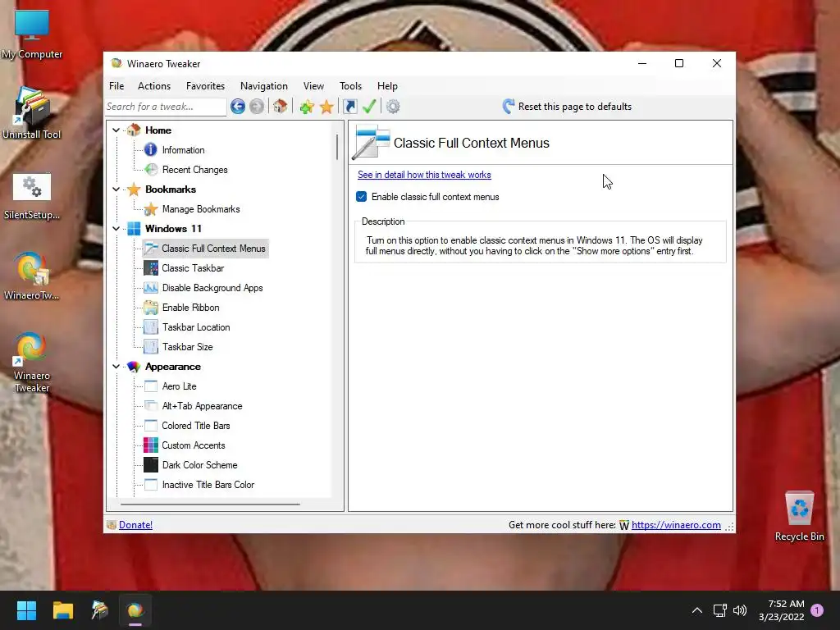
Task: Open the Navigation menu
Action: tap(263, 85)
